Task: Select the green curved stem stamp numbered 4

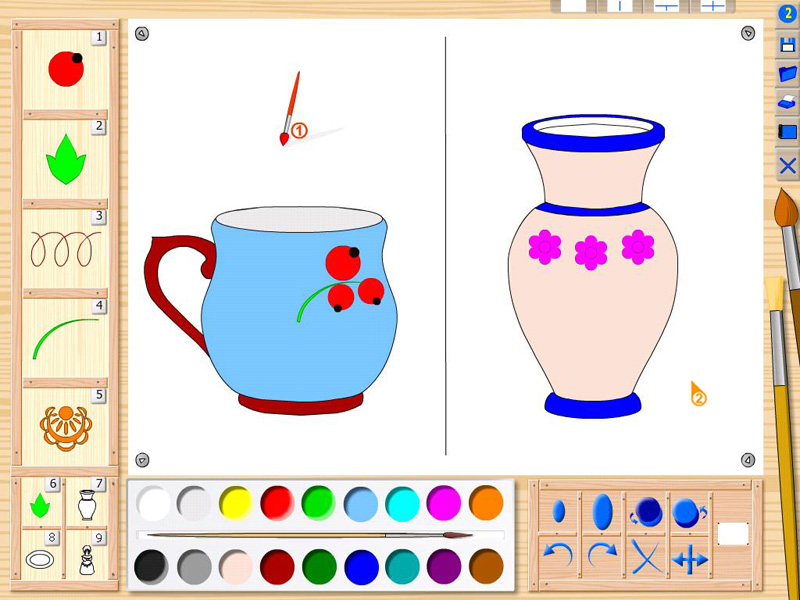Action: [66, 339]
